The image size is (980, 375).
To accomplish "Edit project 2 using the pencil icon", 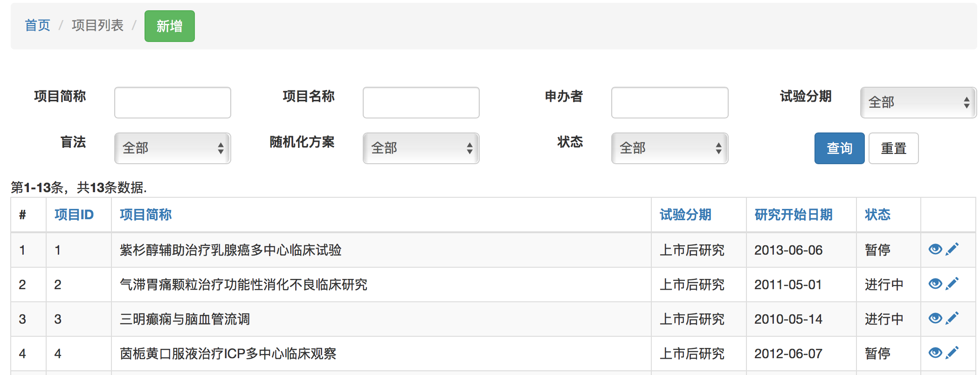I will click(x=952, y=284).
